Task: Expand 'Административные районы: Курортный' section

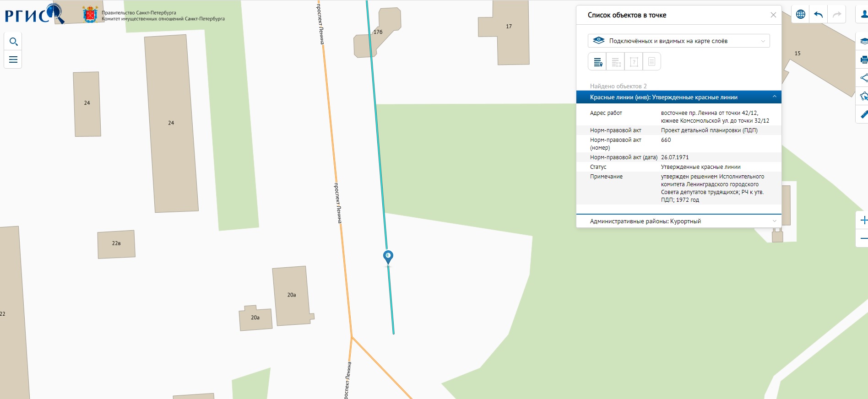Action: point(774,221)
